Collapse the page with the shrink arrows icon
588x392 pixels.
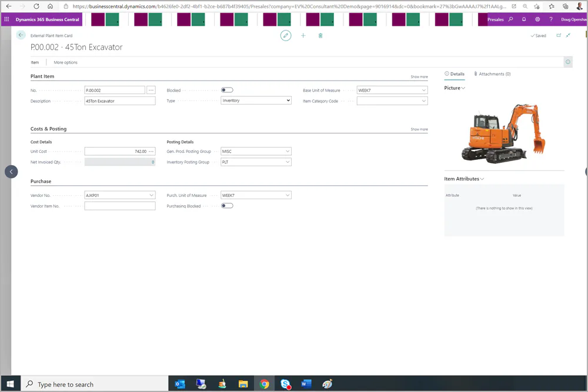click(x=569, y=35)
